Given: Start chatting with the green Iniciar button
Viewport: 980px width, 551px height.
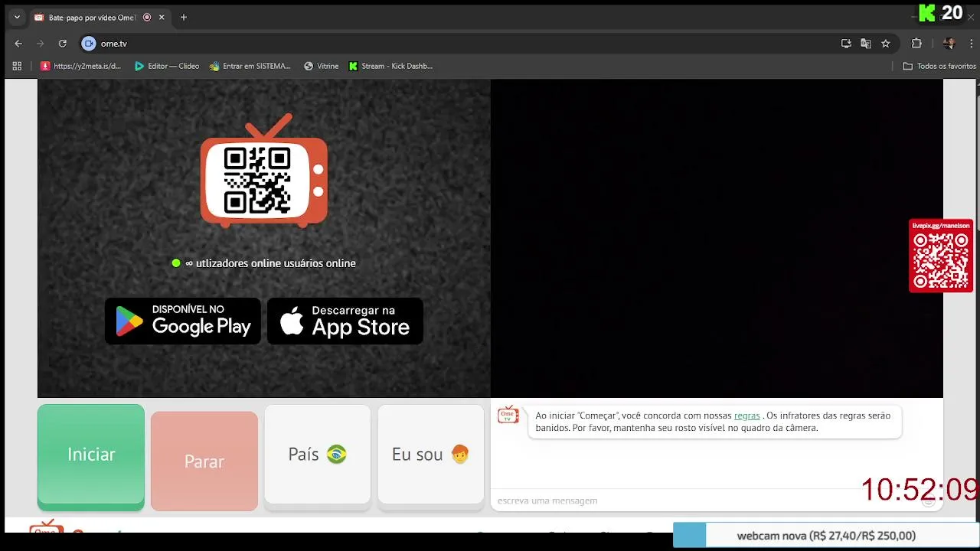Looking at the screenshot, I should click(x=91, y=457).
